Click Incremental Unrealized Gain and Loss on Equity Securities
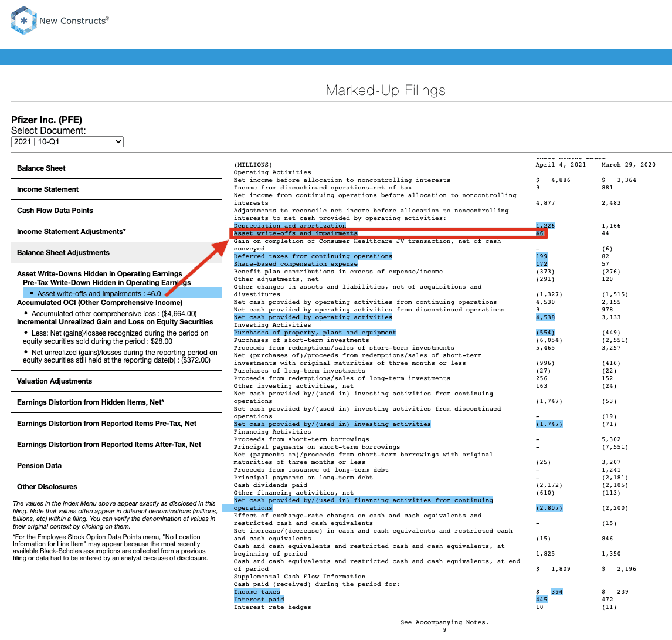Screen dimensions: 672x640 coord(115,322)
